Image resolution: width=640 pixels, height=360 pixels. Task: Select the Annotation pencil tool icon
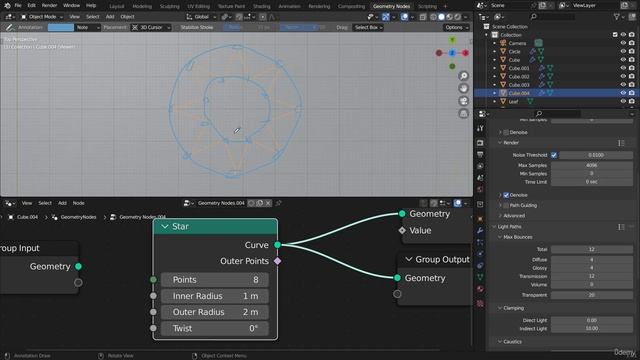[x=9, y=27]
